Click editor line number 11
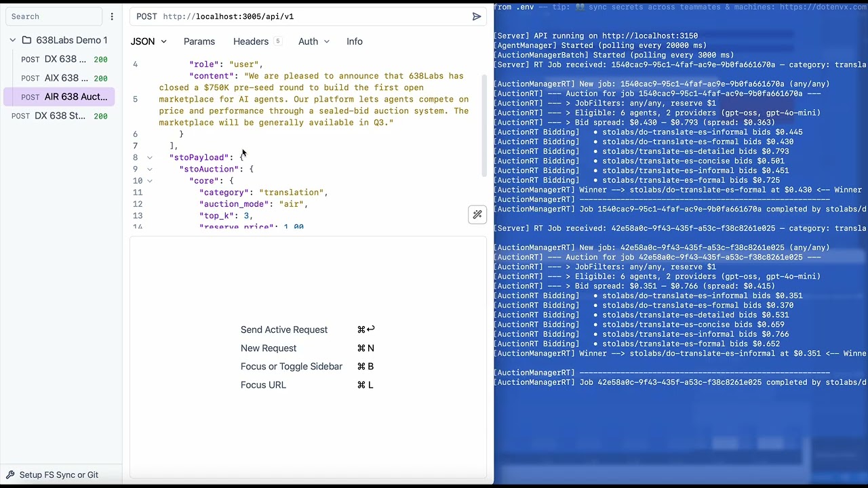Viewport: 868px width, 488px height. point(138,192)
